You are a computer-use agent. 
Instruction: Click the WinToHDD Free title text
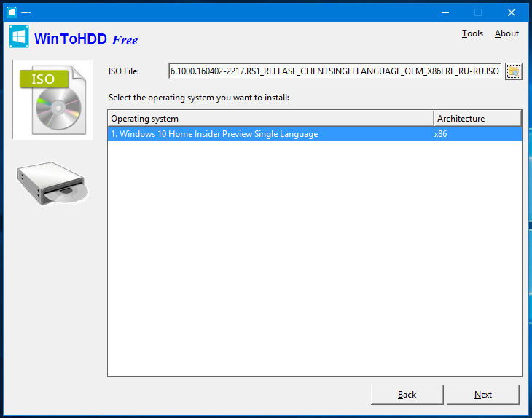86,39
